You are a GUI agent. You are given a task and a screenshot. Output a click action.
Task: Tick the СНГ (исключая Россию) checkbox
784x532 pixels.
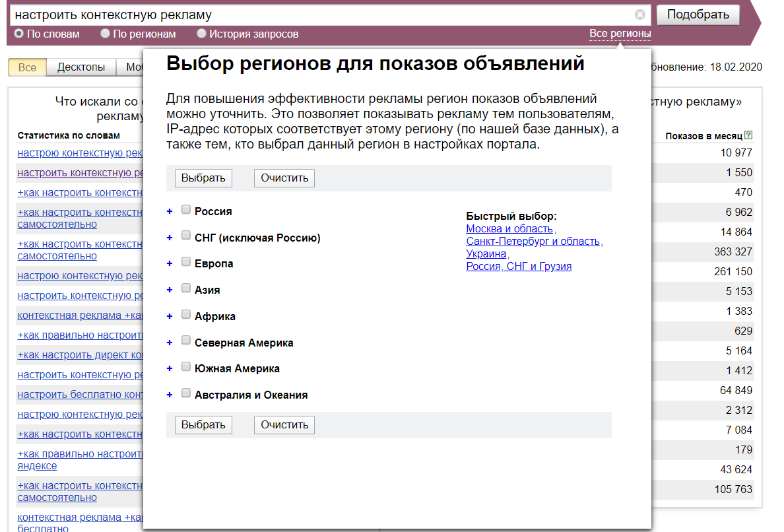pos(186,236)
